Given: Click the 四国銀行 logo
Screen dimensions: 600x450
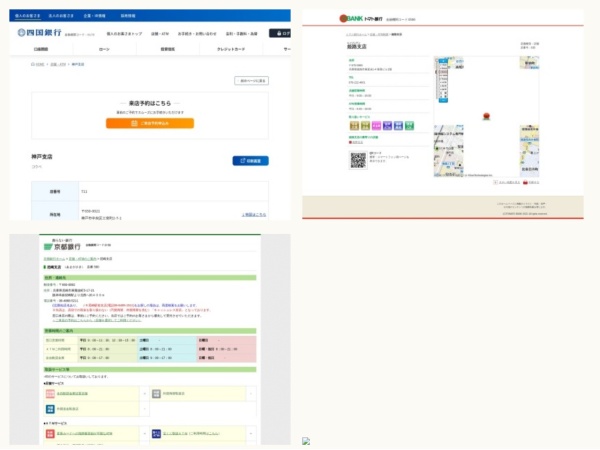Looking at the screenshot, I should (39, 33).
